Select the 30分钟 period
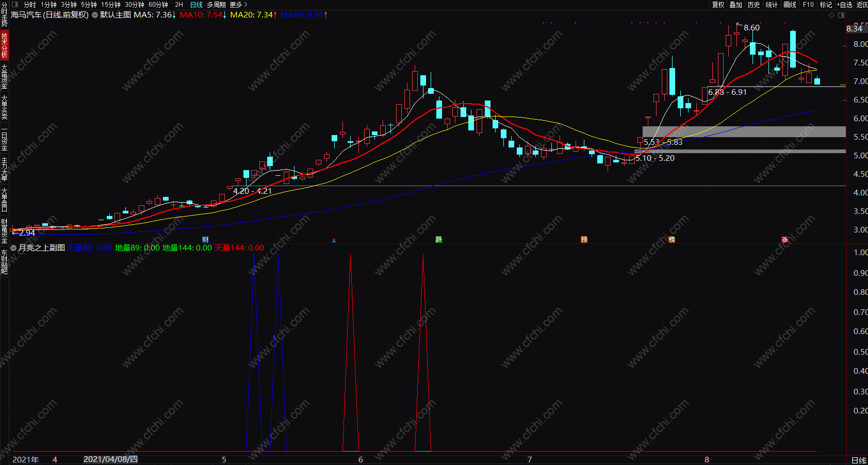 click(135, 5)
